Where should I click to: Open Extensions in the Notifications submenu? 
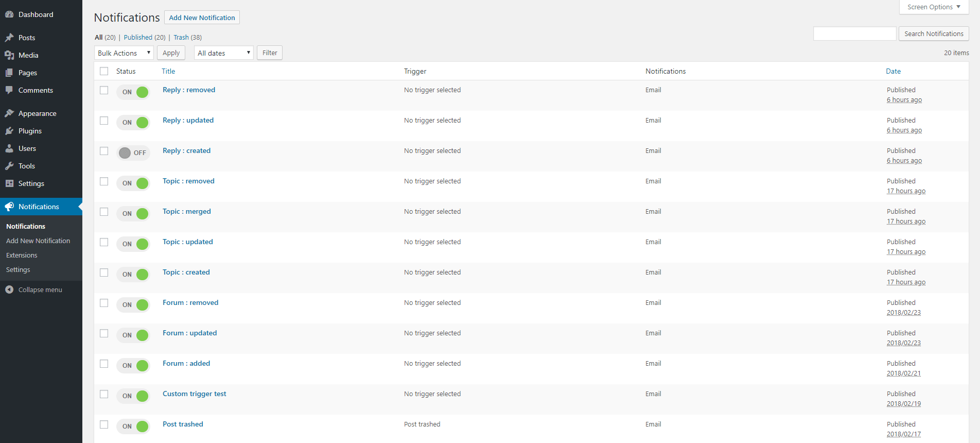pyautogui.click(x=22, y=255)
